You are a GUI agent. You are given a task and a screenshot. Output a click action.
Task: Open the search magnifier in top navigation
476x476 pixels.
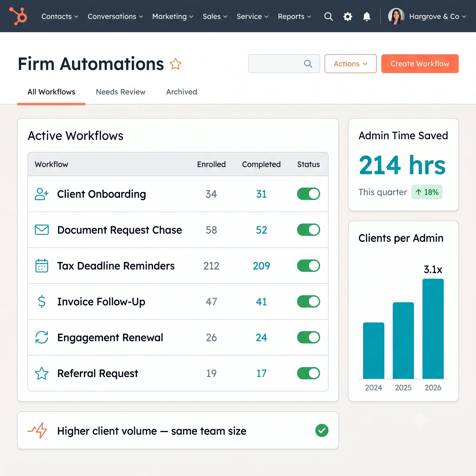pyautogui.click(x=328, y=17)
